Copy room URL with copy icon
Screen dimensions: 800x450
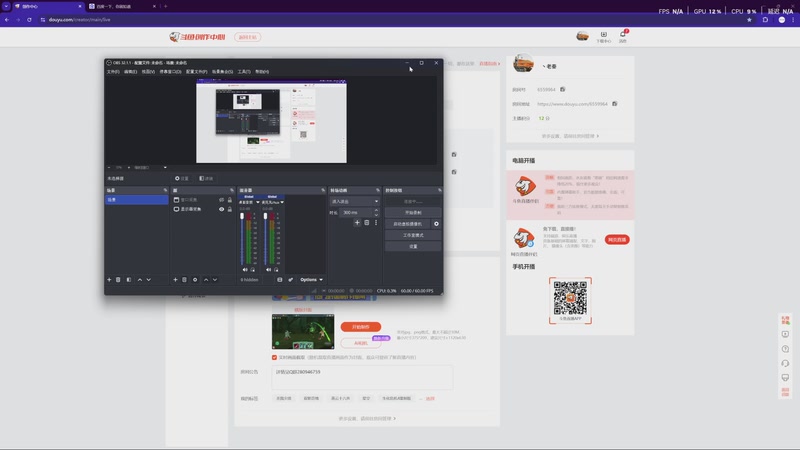point(615,104)
